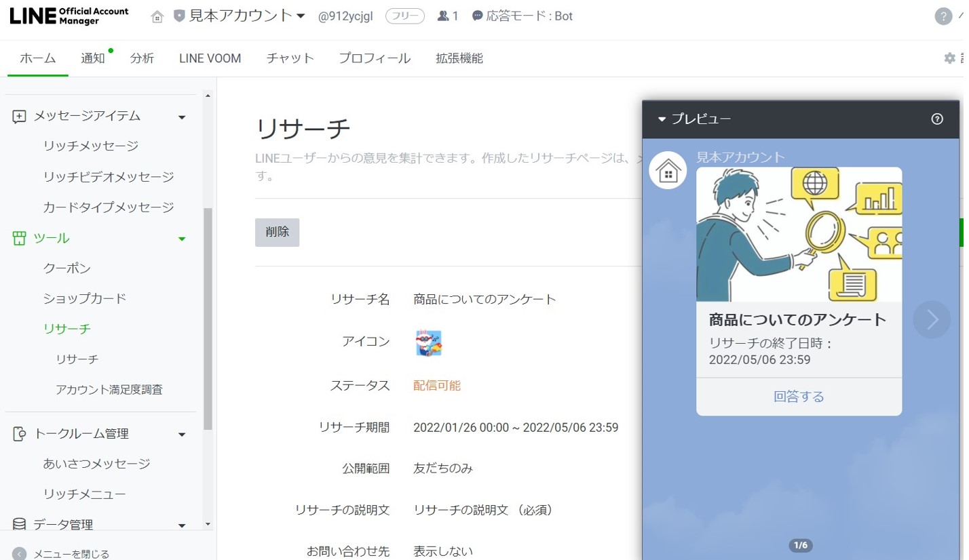Click the survey icon thumbnail next to アイコン
Image resolution: width=969 pixels, height=560 pixels.
[428, 343]
